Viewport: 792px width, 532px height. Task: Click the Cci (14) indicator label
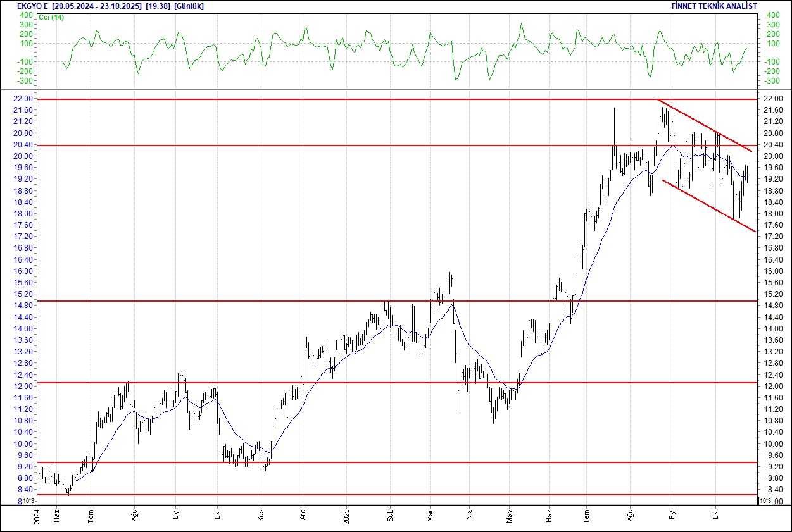51,17
